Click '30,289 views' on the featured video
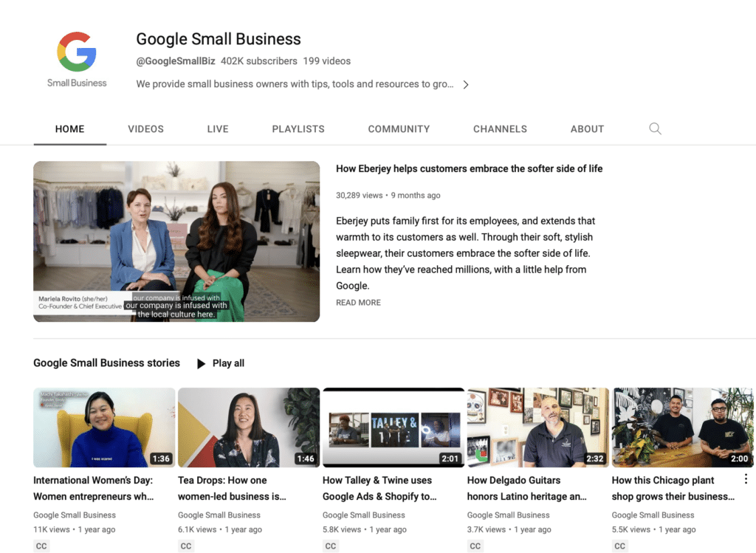Screen dimensions: 756x553 pyautogui.click(x=360, y=195)
